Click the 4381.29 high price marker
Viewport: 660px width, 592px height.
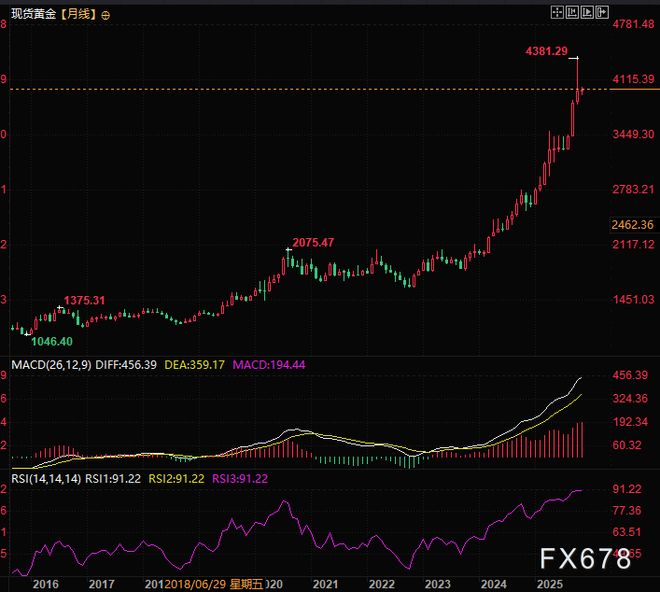pyautogui.click(x=546, y=50)
